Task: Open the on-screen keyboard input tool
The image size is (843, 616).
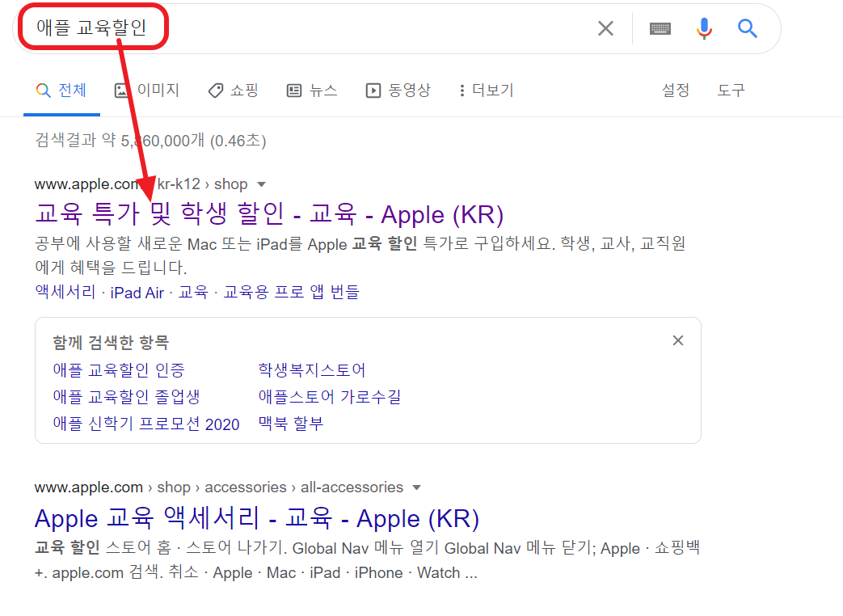Action: pos(660,28)
